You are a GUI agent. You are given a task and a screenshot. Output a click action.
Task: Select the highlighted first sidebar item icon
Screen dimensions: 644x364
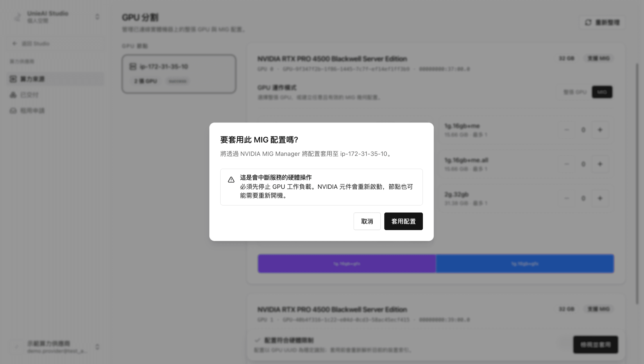point(13,79)
